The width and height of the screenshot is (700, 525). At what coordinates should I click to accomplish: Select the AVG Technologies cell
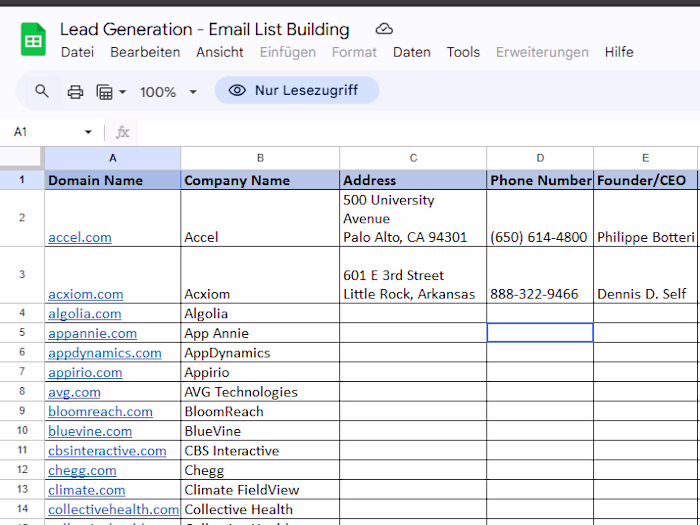click(260, 392)
